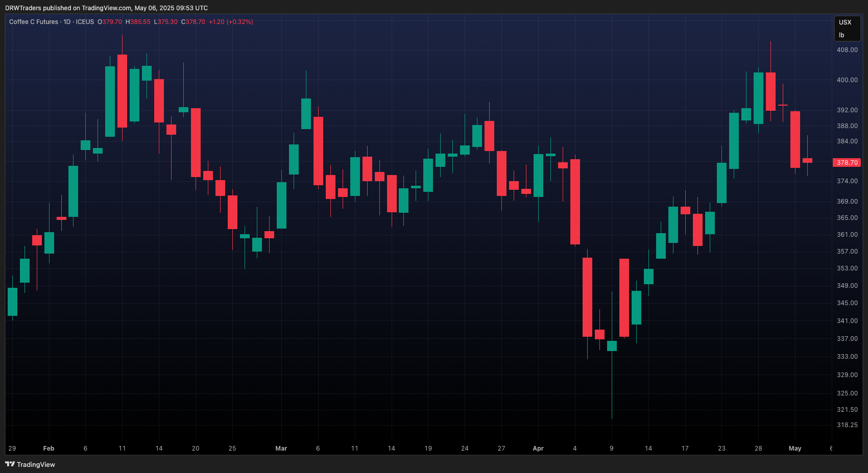
Task: Click the 333.00 price axis label
Action: (847, 357)
